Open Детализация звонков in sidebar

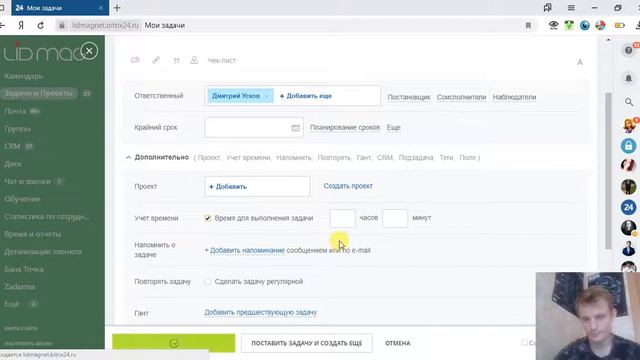[x=43, y=251]
